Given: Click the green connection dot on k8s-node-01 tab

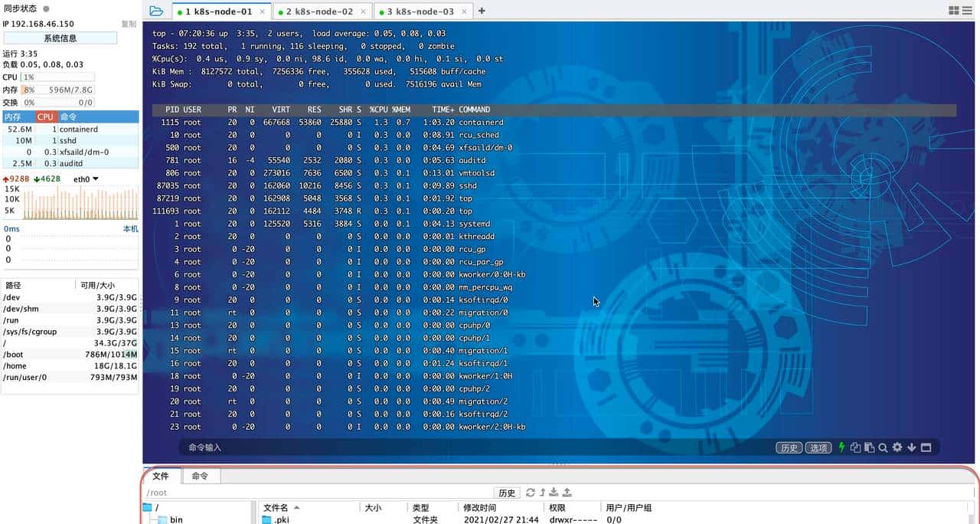Looking at the screenshot, I should click(179, 11).
